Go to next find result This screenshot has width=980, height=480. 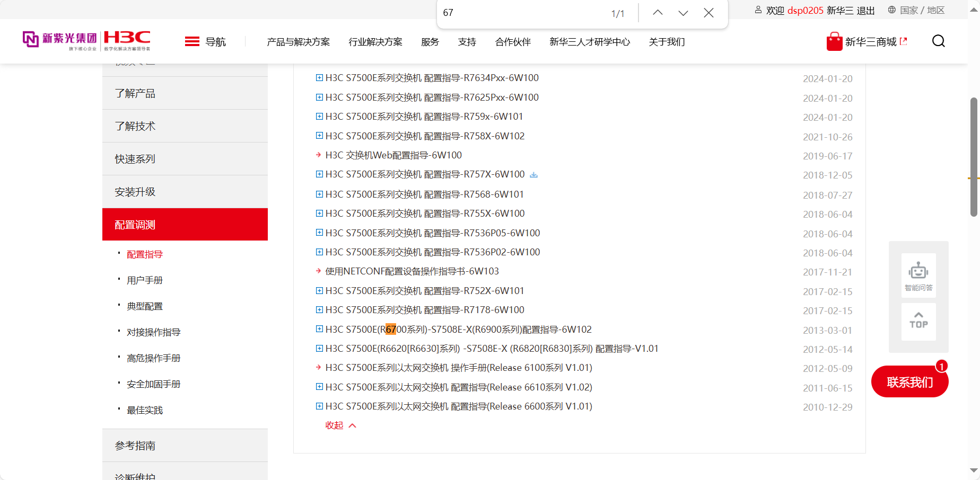point(683,13)
